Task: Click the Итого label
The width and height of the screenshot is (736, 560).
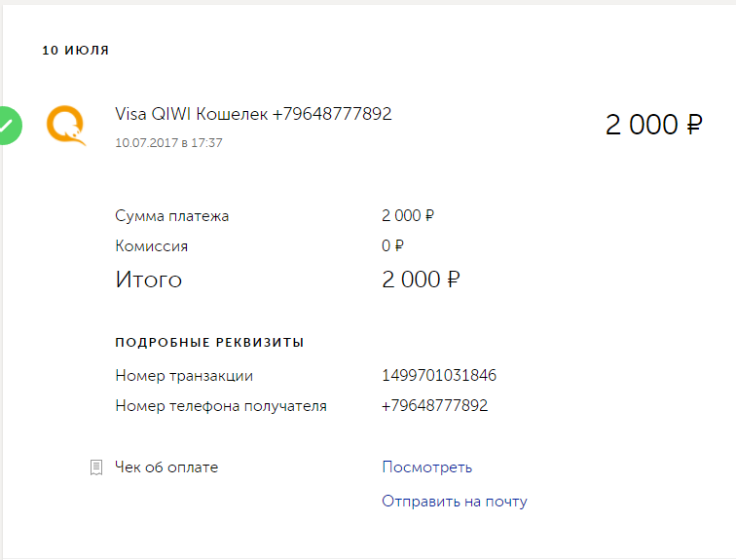Action: pyautogui.click(x=148, y=280)
